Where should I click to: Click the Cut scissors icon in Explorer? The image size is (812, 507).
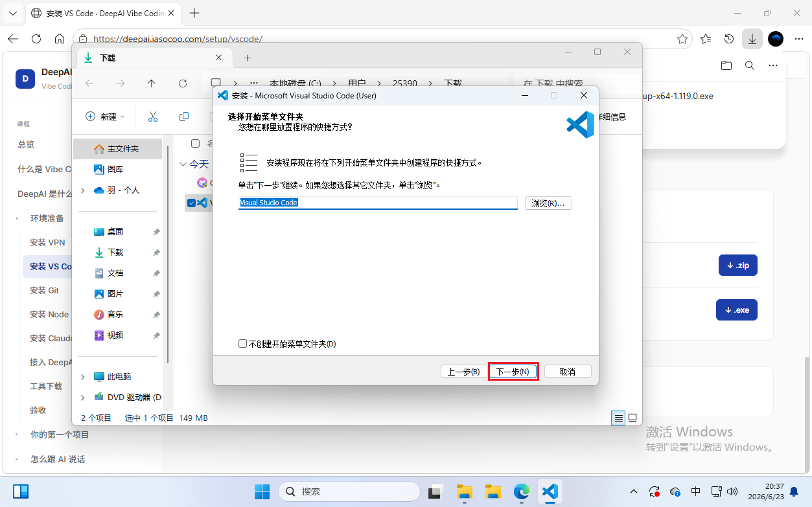click(x=153, y=117)
